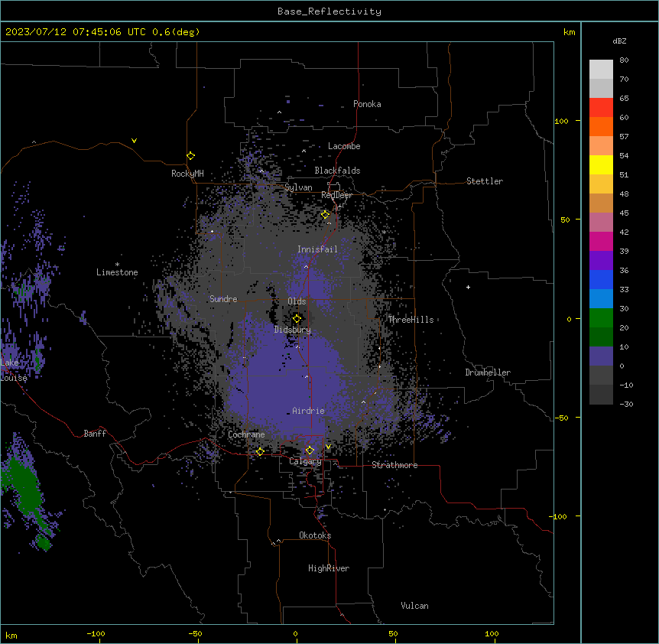This screenshot has height=644, width=659.
Task: Click the km label at top right
Action: coord(569,32)
